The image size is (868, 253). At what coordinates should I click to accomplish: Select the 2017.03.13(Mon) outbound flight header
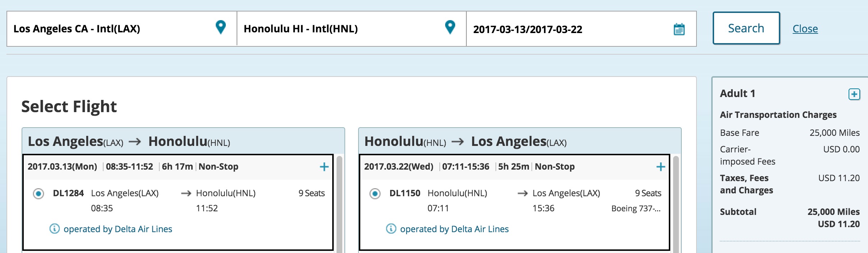click(x=62, y=167)
